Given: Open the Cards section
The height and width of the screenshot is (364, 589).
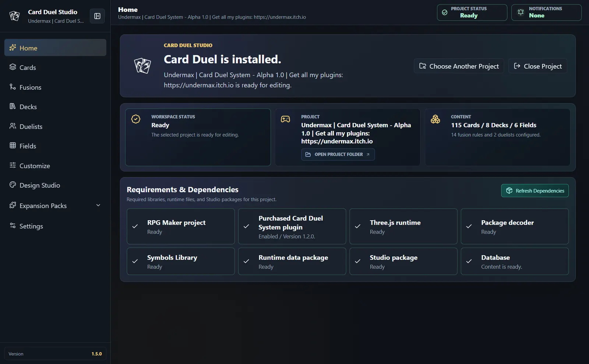Looking at the screenshot, I should point(55,67).
